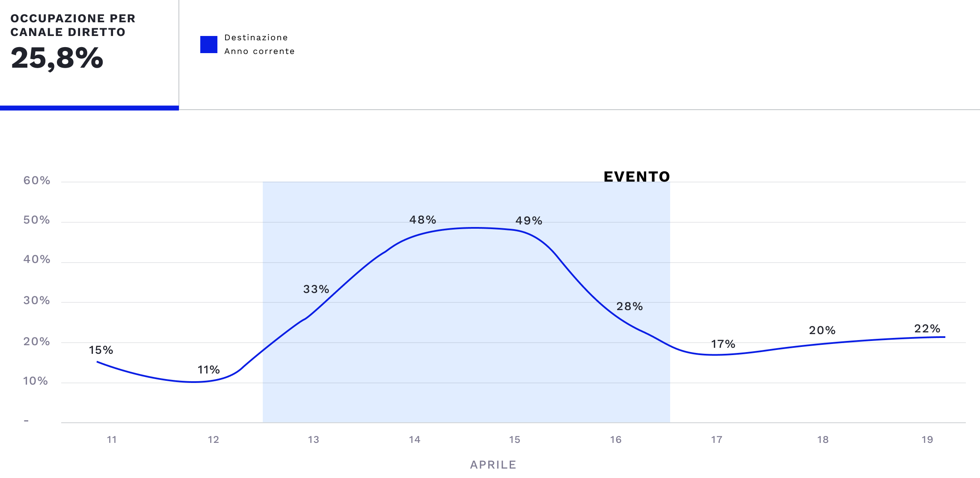Click the 15% data label
Viewport: 980px width, 478px height.
tap(101, 350)
